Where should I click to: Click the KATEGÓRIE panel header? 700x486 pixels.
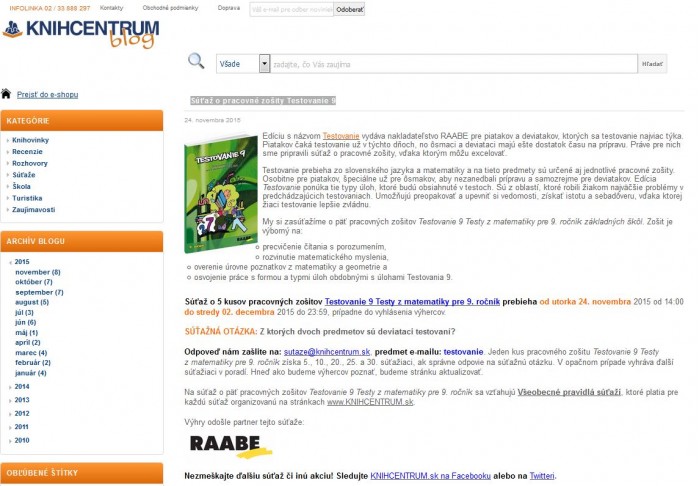point(82,121)
